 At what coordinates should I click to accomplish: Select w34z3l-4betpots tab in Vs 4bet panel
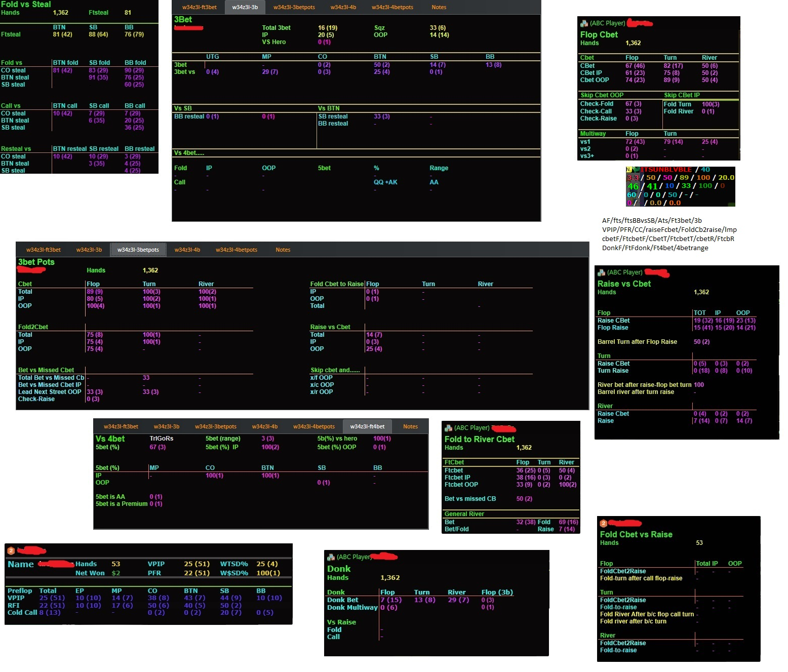(x=314, y=426)
